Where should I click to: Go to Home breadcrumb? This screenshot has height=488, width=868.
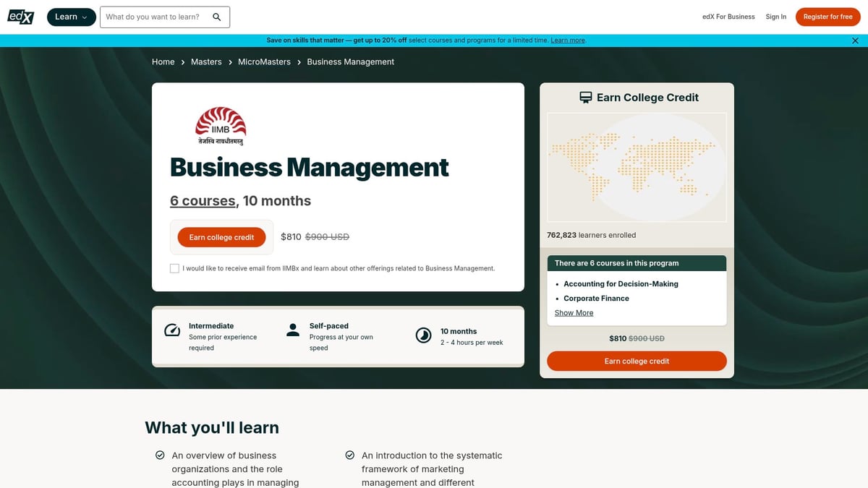(x=163, y=62)
